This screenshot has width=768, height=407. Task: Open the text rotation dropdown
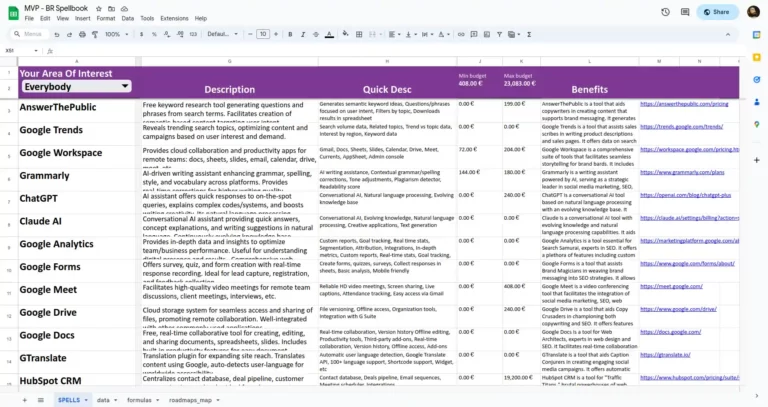pyautogui.click(x=443, y=34)
